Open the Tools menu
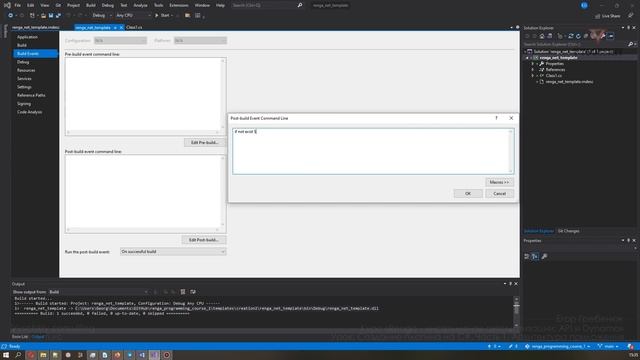 (158, 5)
